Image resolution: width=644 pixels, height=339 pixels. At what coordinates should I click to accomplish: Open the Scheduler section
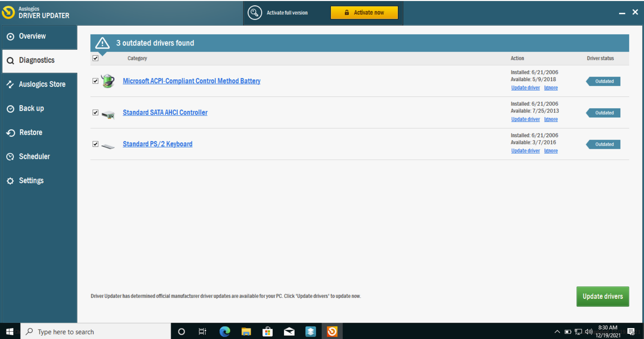[40, 157]
